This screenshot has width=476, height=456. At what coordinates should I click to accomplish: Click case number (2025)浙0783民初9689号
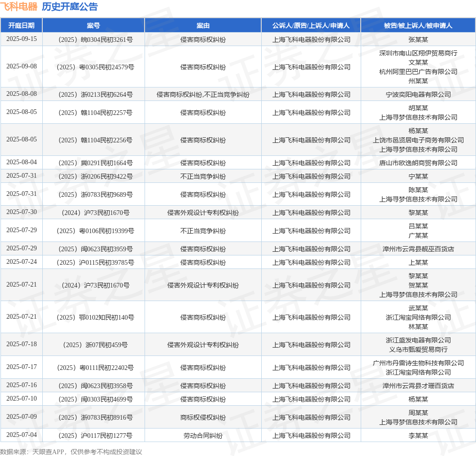[95, 194]
